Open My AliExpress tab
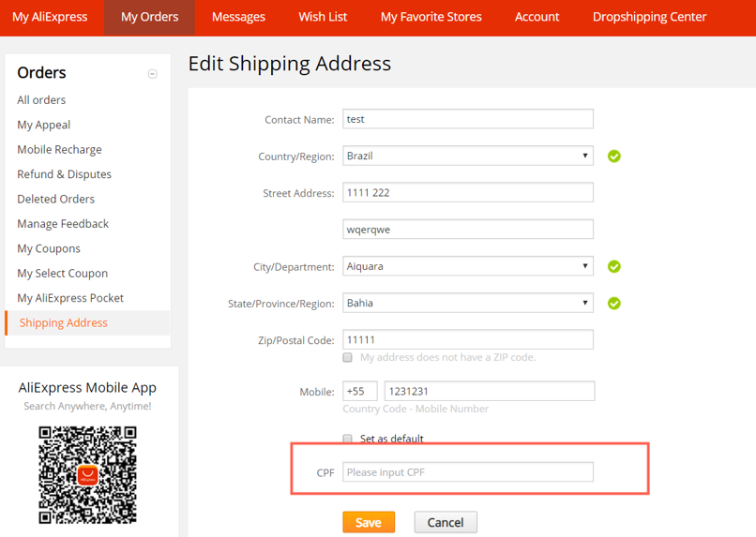Image resolution: width=756 pixels, height=537 pixels. click(50, 18)
